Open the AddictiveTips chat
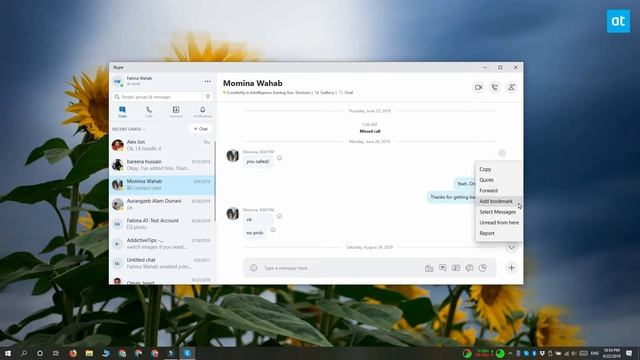 [x=162, y=244]
